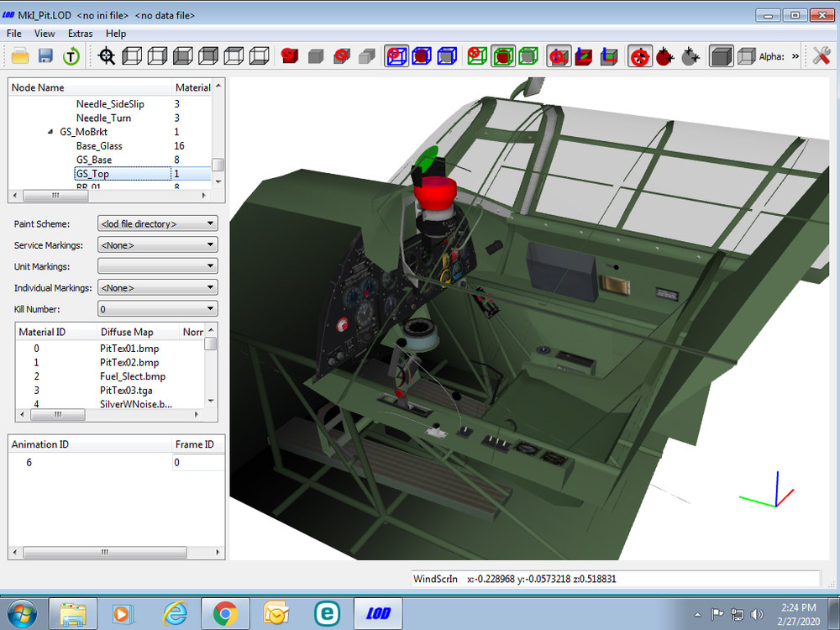Toggle the green wireframe cube with red solid
This screenshot has width=840, height=630.
click(x=503, y=55)
